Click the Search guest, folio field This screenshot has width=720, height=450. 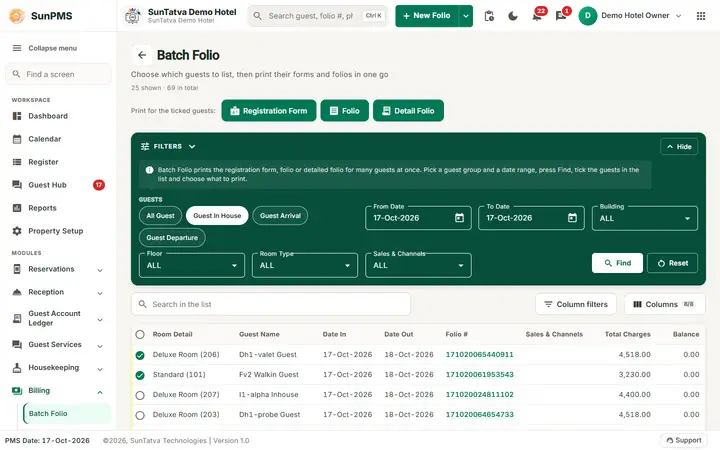pos(318,16)
